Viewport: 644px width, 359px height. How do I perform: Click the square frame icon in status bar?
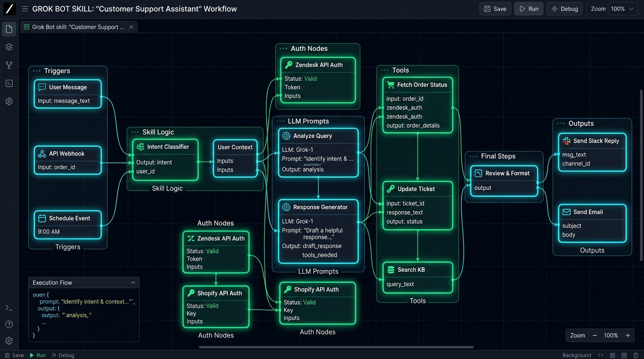click(624, 355)
